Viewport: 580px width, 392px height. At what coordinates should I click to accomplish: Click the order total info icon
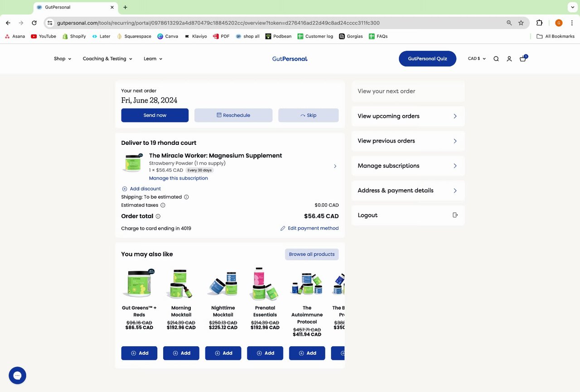pyautogui.click(x=158, y=216)
